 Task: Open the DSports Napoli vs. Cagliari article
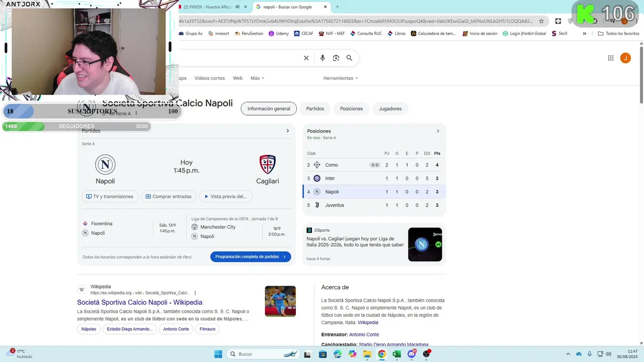[355, 242]
